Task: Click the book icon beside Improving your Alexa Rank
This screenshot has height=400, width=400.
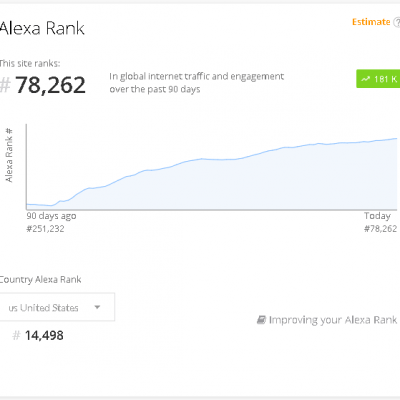Action: coord(261,320)
